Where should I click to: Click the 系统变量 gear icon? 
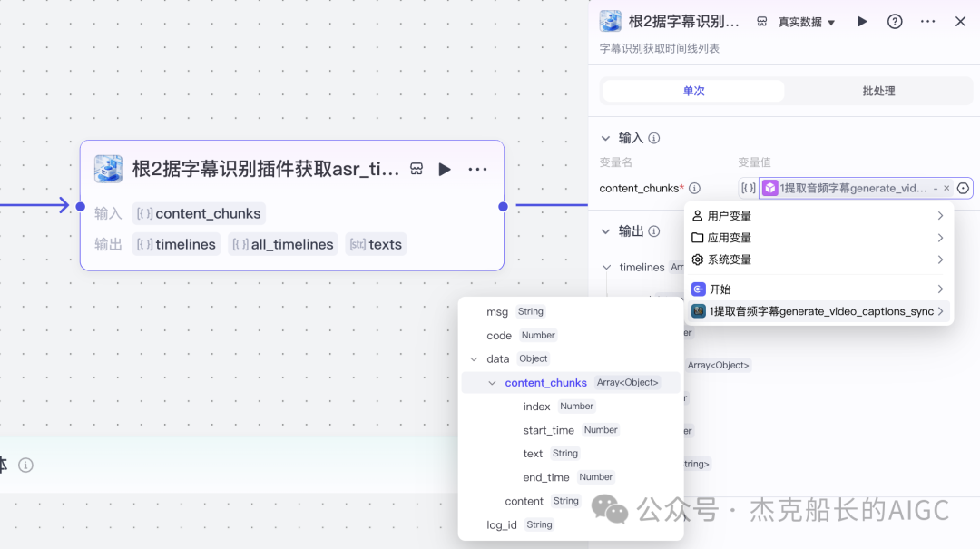[698, 260]
